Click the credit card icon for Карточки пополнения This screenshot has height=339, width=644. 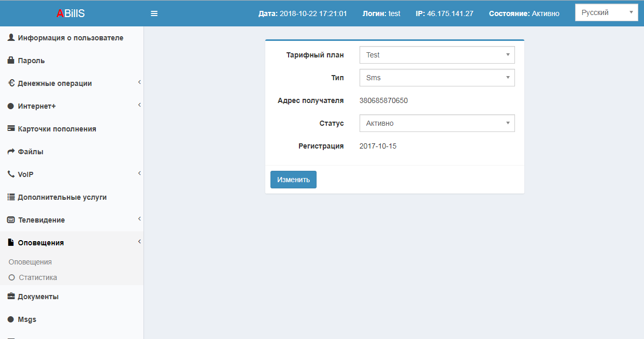(x=11, y=129)
